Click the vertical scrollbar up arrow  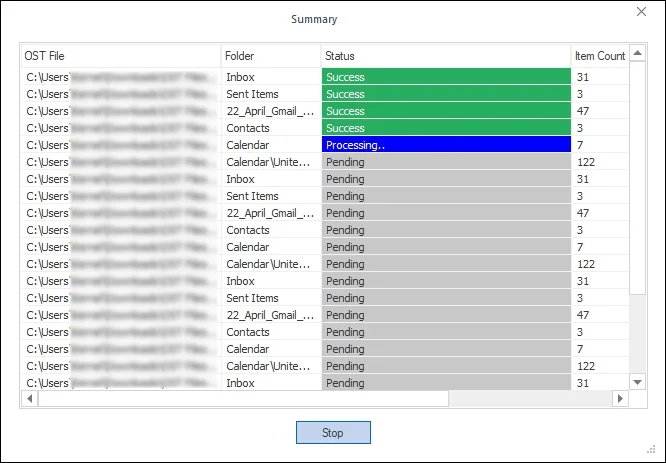(637, 53)
